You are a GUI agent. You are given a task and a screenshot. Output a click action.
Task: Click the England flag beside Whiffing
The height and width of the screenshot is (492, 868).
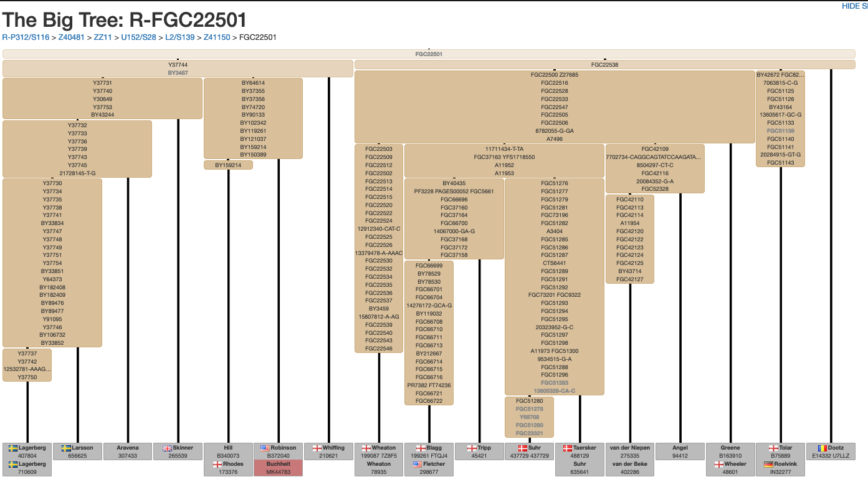[x=317, y=448]
